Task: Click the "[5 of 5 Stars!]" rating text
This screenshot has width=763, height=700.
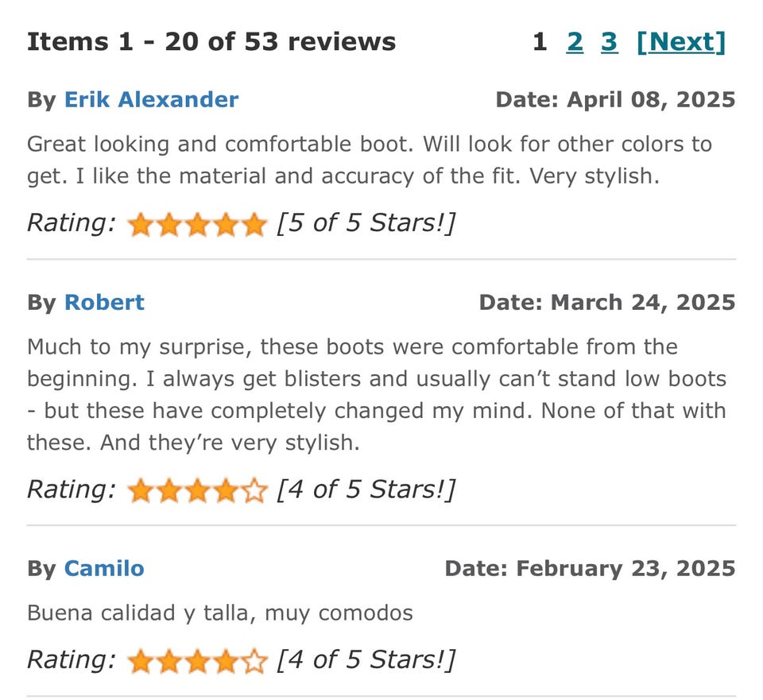Action: [366, 224]
